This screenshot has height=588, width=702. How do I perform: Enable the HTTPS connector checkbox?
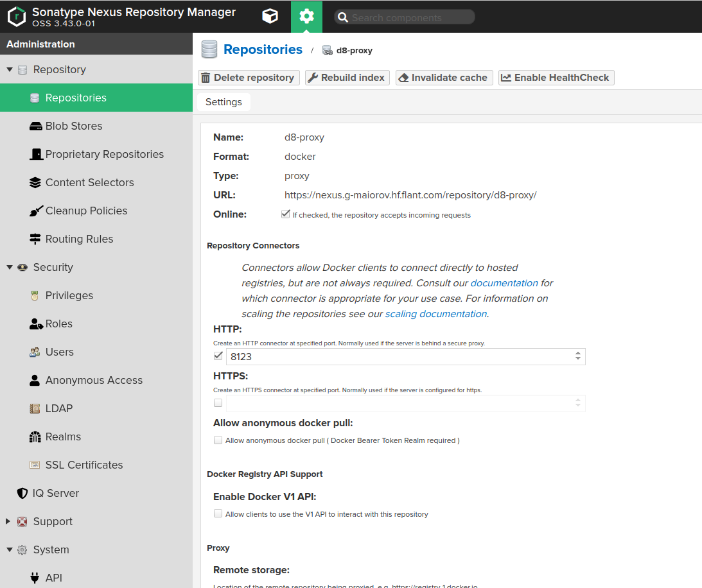coord(218,402)
